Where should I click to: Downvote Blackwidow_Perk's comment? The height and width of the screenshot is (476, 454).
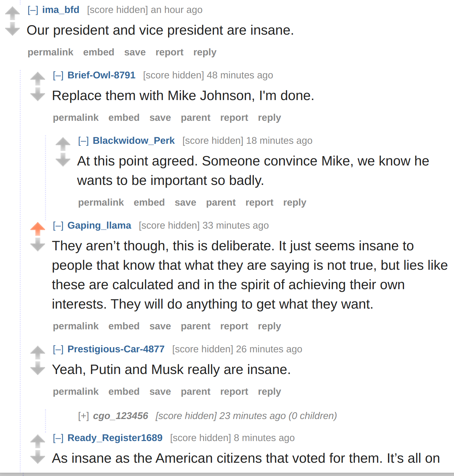click(x=63, y=160)
